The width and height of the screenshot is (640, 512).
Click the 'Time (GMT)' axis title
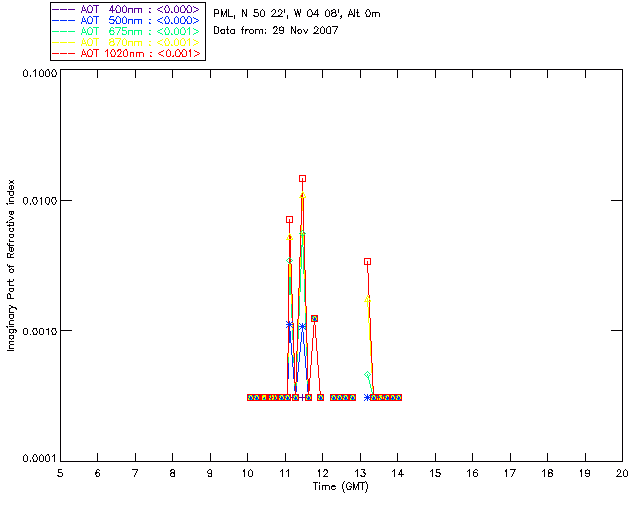coord(341,487)
